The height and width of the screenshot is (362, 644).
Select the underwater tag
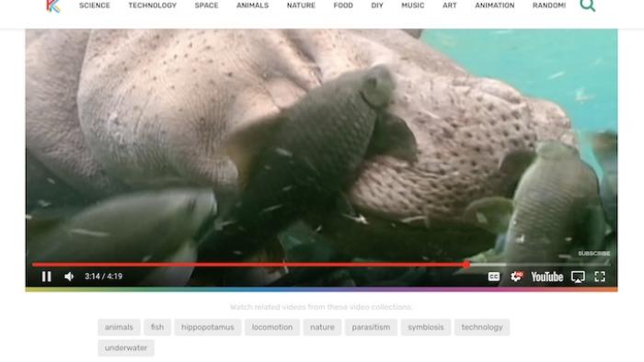pyautogui.click(x=126, y=347)
